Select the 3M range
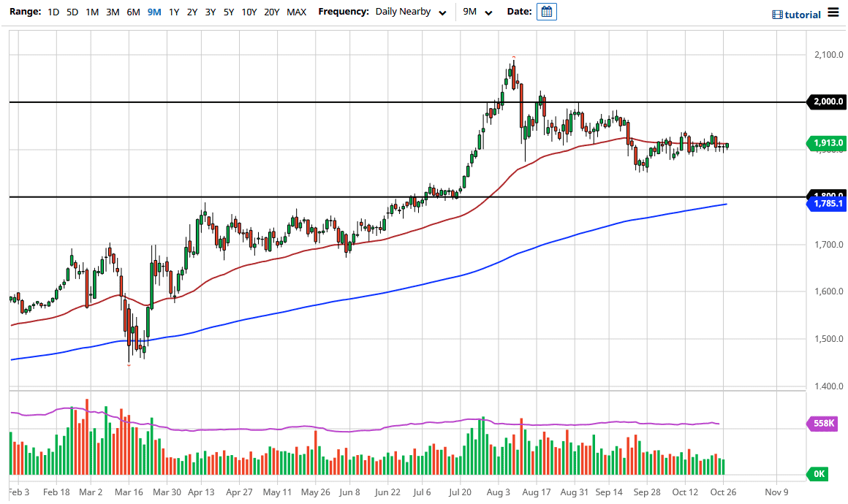Image resolution: width=848 pixels, height=504 pixels. click(x=113, y=12)
